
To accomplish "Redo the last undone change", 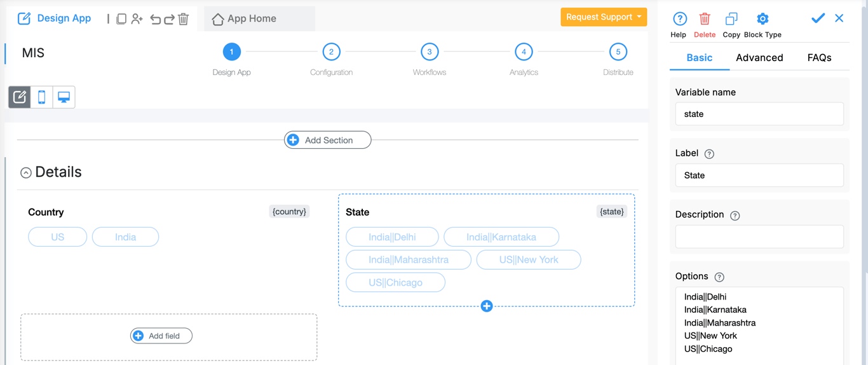I will click(170, 19).
